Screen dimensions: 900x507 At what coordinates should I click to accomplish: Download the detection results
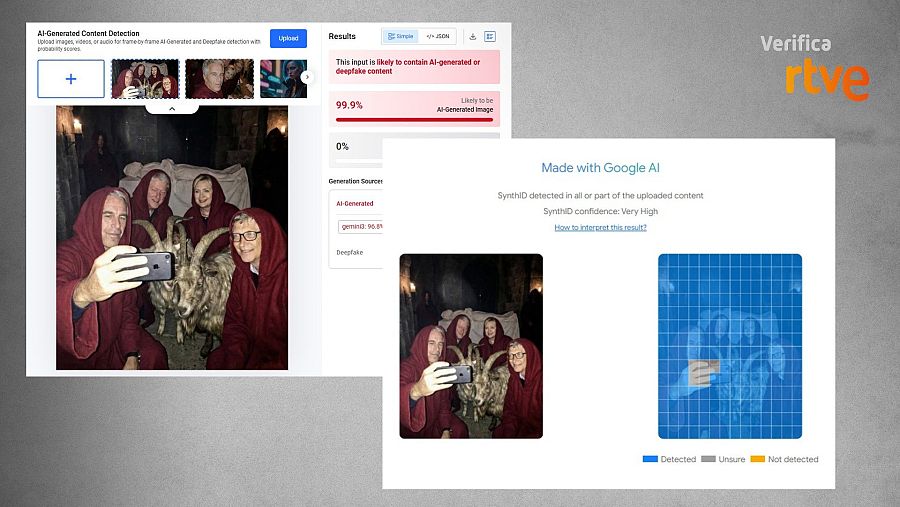472,36
